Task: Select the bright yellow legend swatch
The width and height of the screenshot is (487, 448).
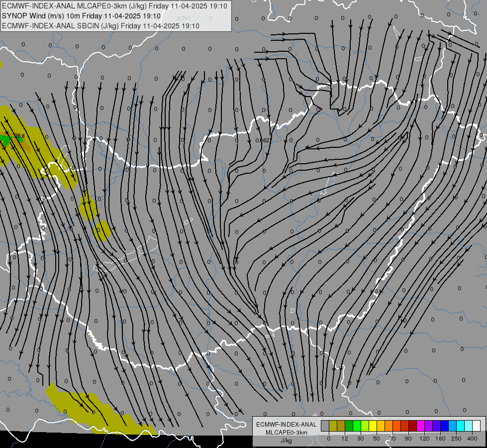Action: pyautogui.click(x=373, y=426)
